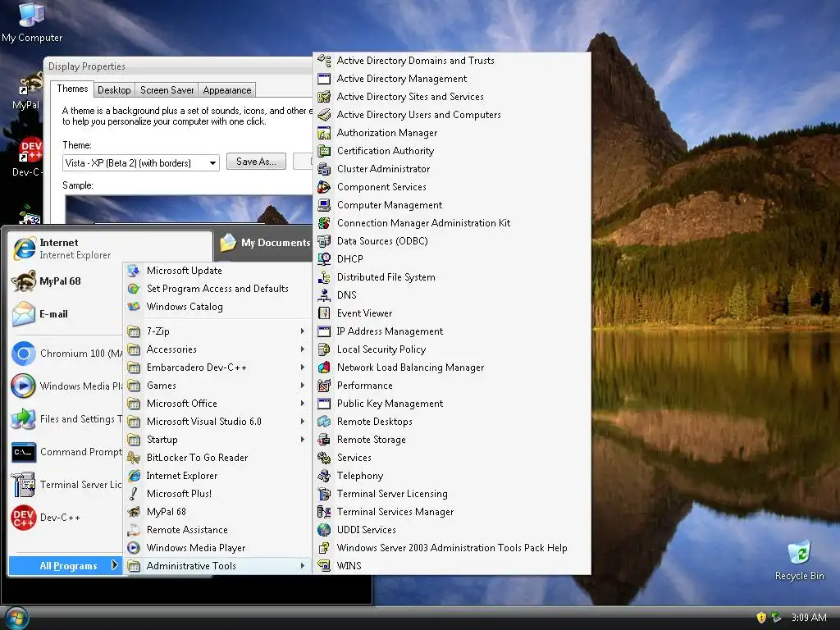Image resolution: width=840 pixels, height=630 pixels.
Task: Open pinned E-mail item
Action: tap(66, 314)
